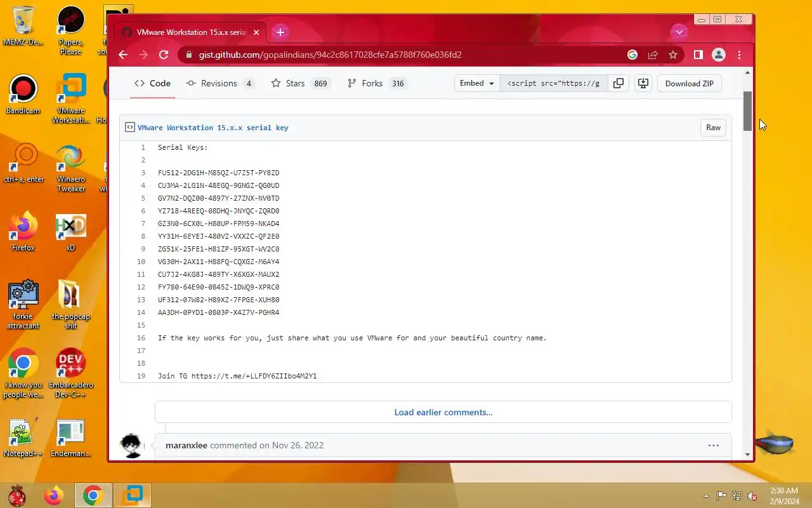The image size is (812, 508).
Task: Open 'VMware Workstation 15.x.x serial key' file link
Action: click(213, 128)
